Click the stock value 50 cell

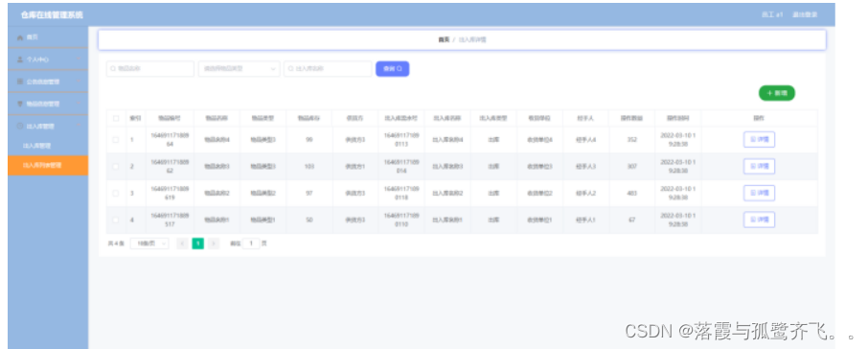(308, 220)
